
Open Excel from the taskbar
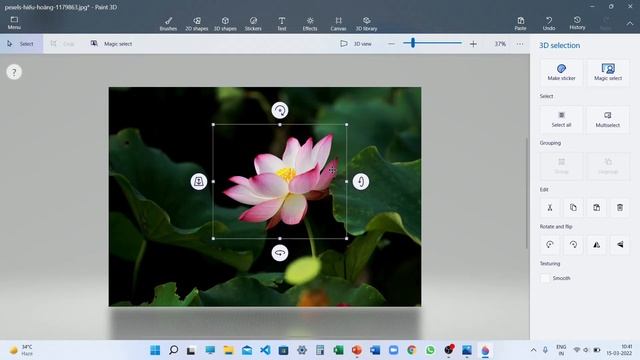coord(338,350)
